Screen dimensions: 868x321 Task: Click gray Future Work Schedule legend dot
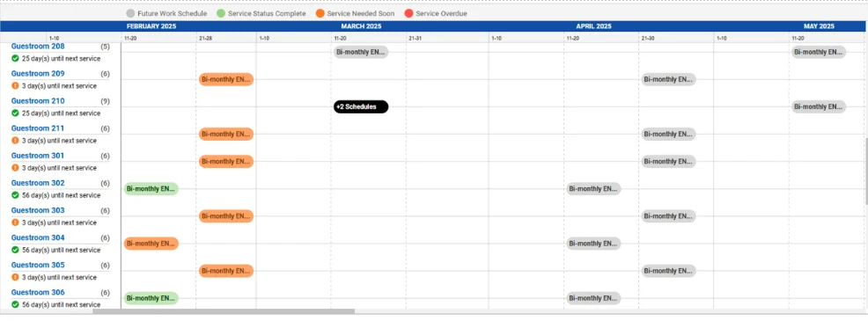pos(130,13)
